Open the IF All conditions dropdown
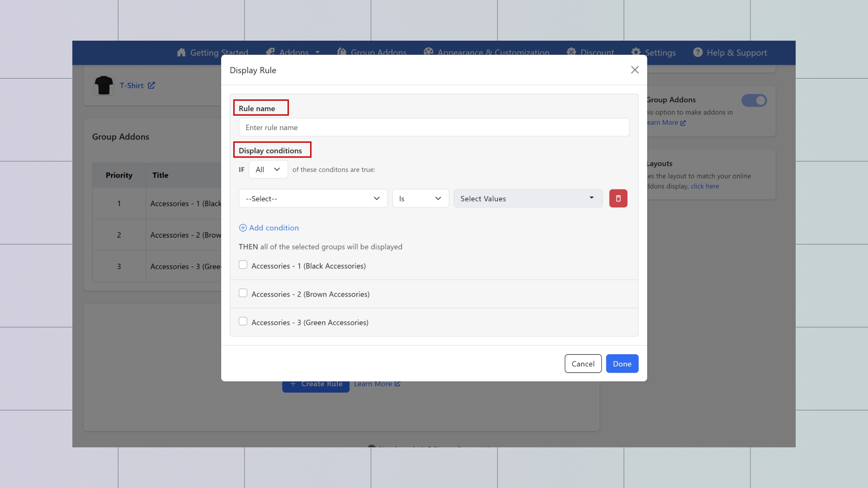This screenshot has width=868, height=488. [x=268, y=169]
